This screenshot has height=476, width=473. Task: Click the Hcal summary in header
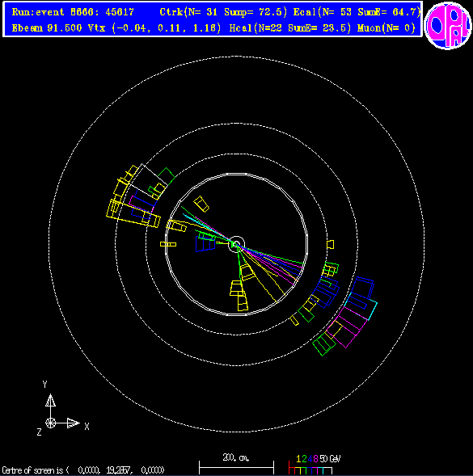point(290,28)
